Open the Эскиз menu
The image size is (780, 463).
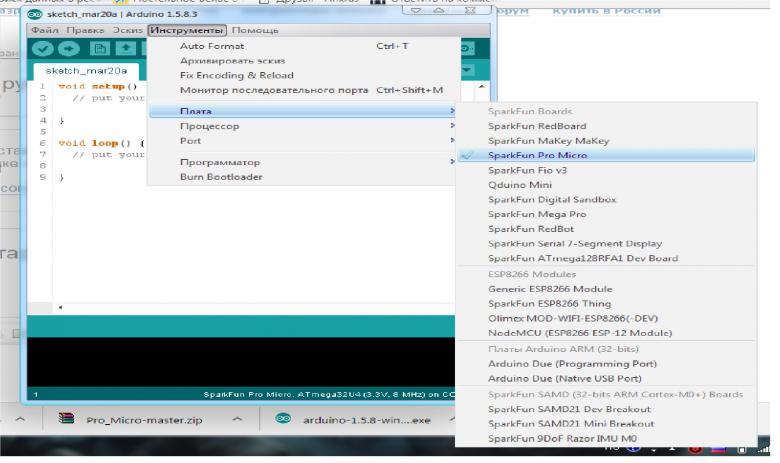(x=127, y=30)
